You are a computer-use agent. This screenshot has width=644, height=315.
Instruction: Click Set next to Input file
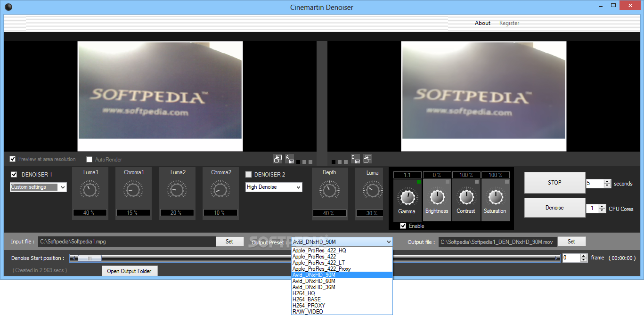click(x=229, y=242)
